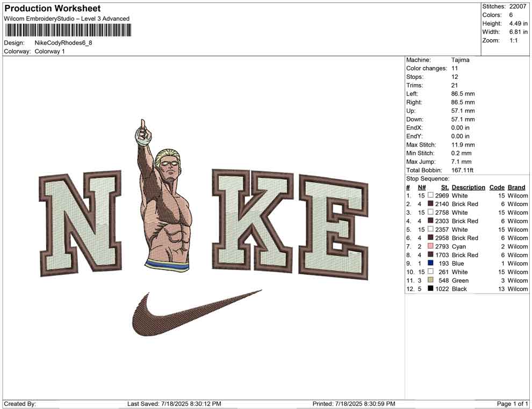The width and height of the screenshot is (532, 409).
Task: Click the Stops value 12
Action: (x=454, y=77)
